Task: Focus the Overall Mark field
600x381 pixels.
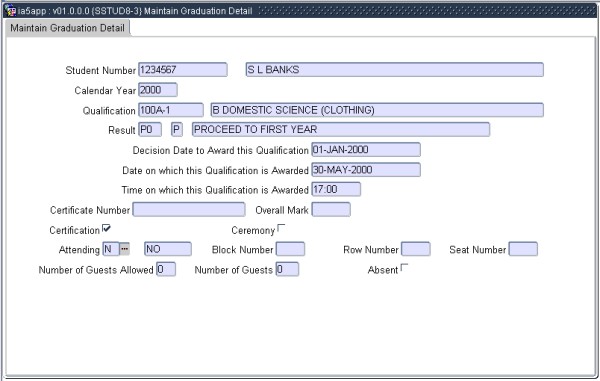Action: 331,210
